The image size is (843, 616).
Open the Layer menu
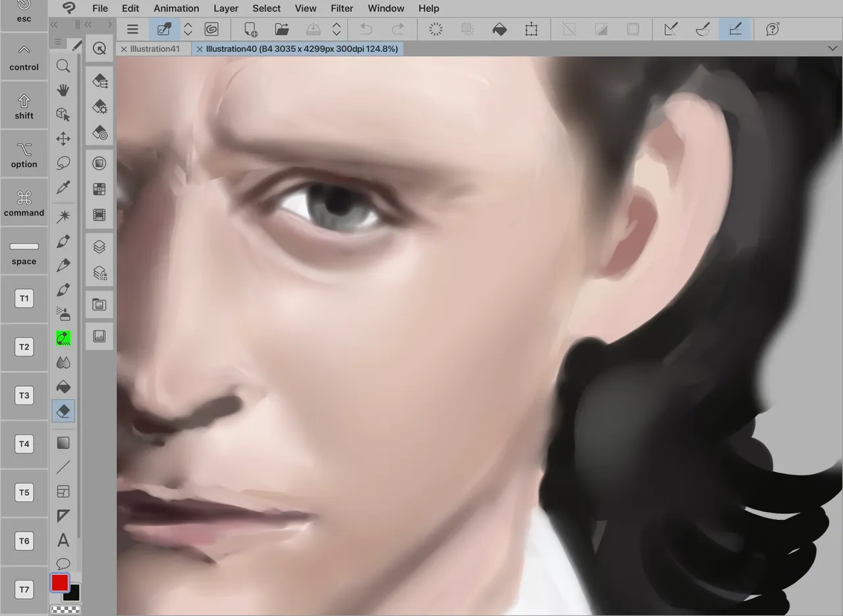[226, 8]
